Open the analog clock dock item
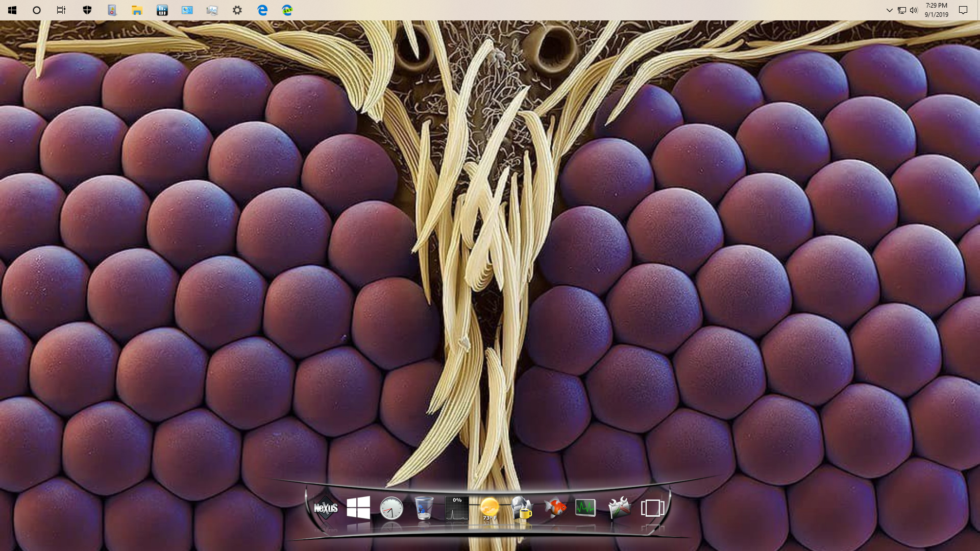Viewport: 980px width, 551px height. (x=391, y=508)
